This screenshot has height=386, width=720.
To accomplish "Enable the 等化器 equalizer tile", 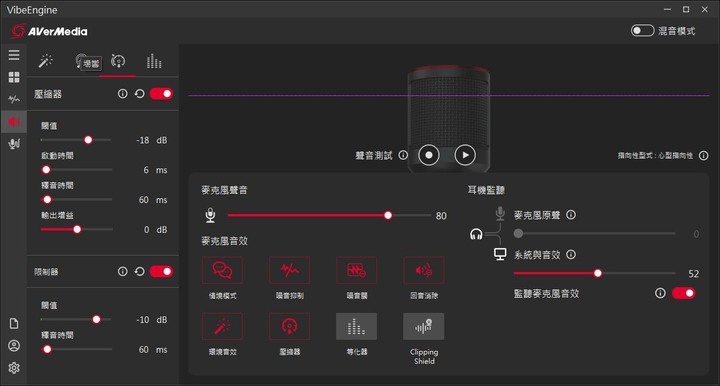I will (356, 326).
